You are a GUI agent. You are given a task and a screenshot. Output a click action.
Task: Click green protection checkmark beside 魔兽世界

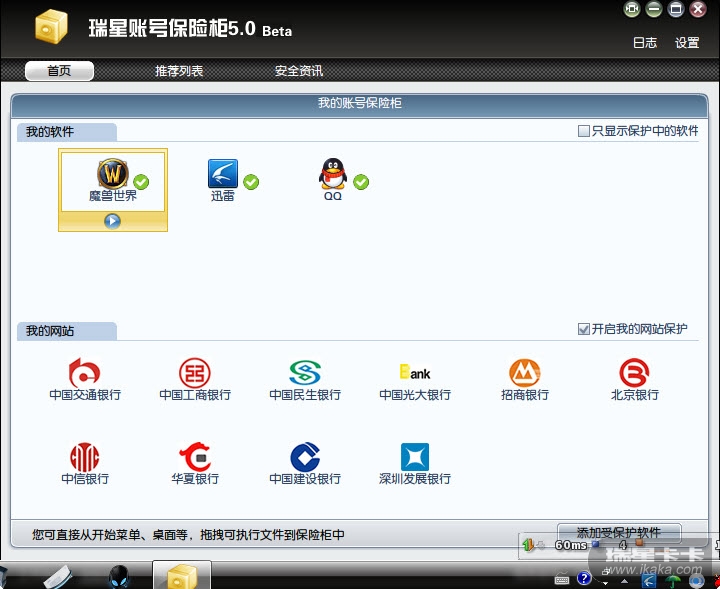pyautogui.click(x=141, y=182)
